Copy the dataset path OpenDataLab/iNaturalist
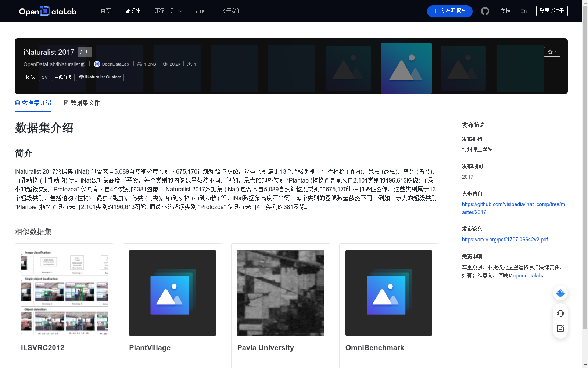Screen dimensions: 588x368 tap(83, 64)
